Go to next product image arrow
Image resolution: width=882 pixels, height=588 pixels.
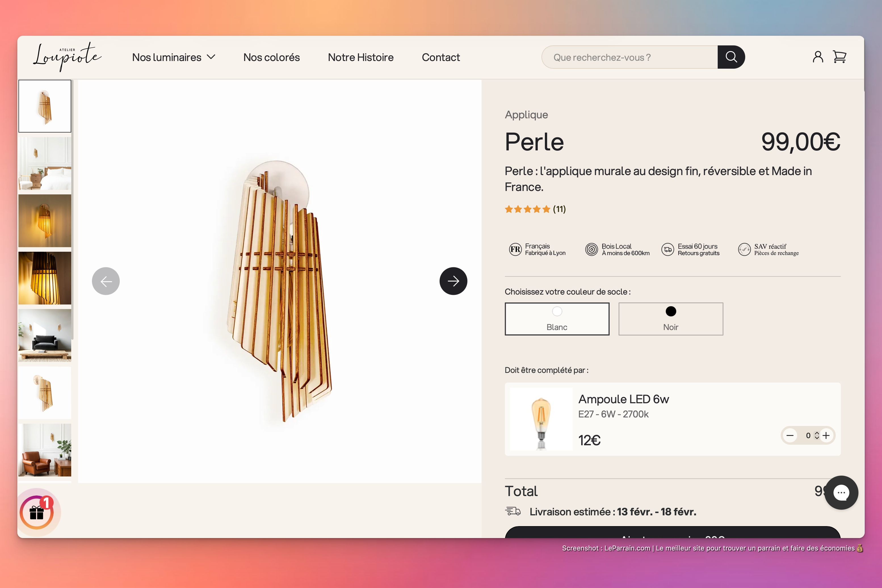(453, 281)
